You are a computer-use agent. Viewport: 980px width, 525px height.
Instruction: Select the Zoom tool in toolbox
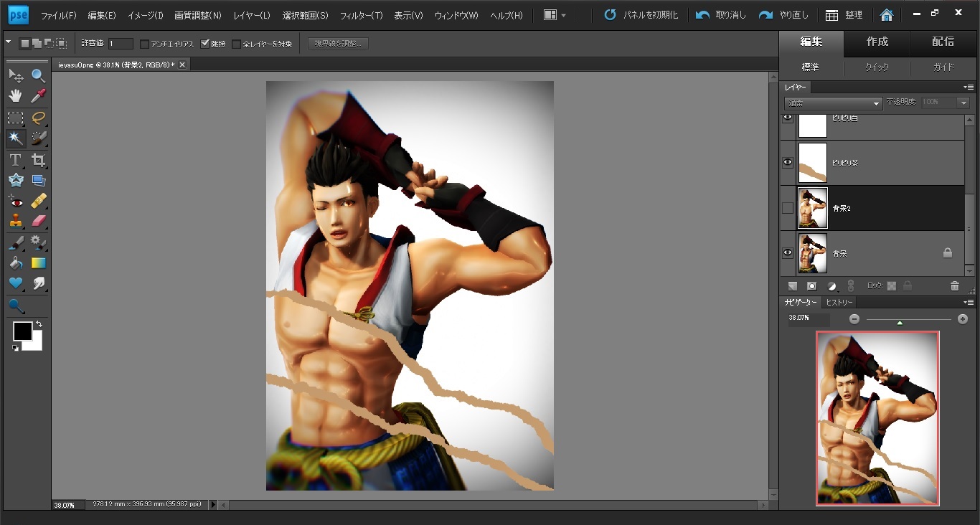pyautogui.click(x=39, y=75)
